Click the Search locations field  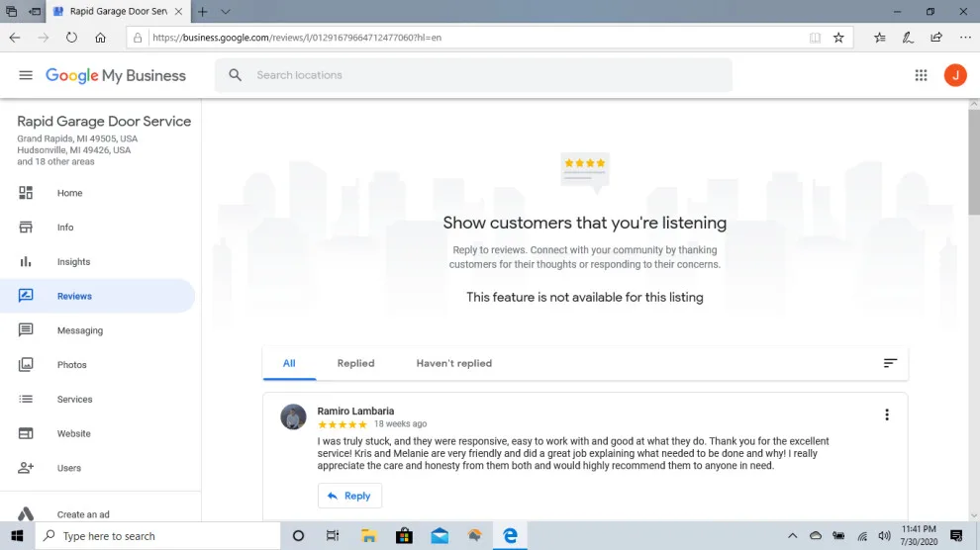473,75
